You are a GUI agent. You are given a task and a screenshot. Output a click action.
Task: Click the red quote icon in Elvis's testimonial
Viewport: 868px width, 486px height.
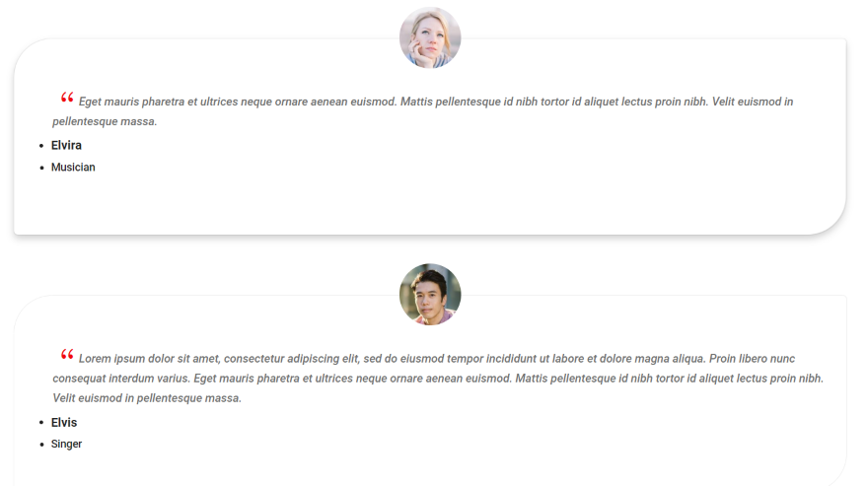pyautogui.click(x=67, y=355)
